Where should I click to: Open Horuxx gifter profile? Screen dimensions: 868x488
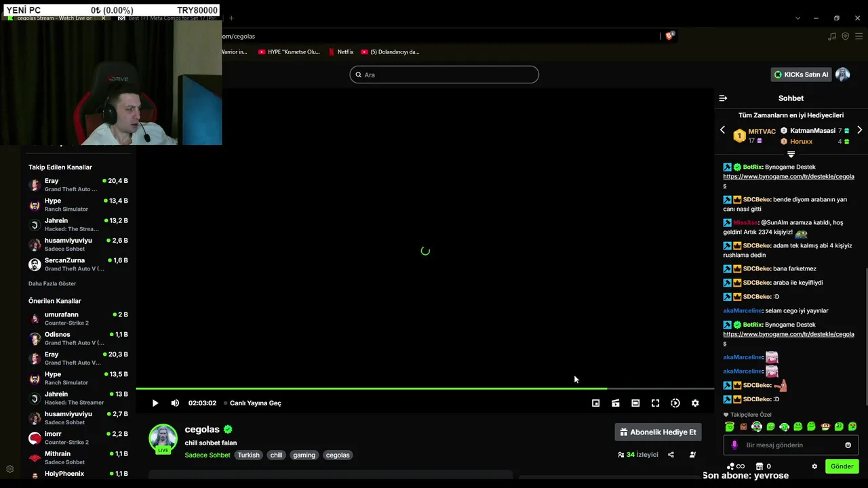(x=801, y=142)
